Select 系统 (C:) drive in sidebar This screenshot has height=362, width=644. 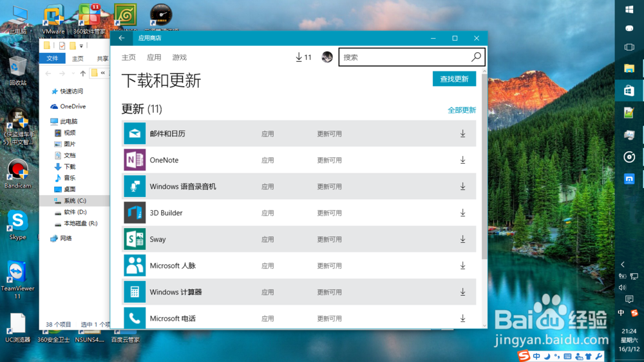tap(75, 200)
